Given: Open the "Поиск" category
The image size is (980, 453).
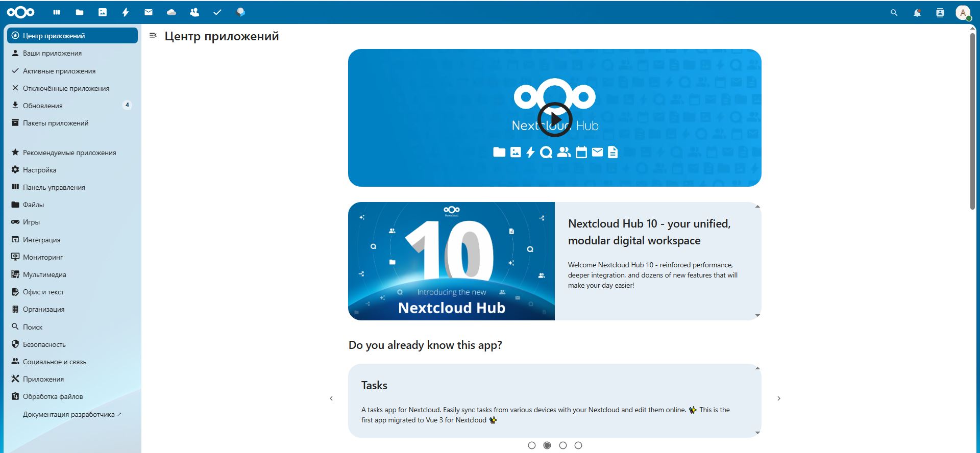Looking at the screenshot, I should (72, 327).
